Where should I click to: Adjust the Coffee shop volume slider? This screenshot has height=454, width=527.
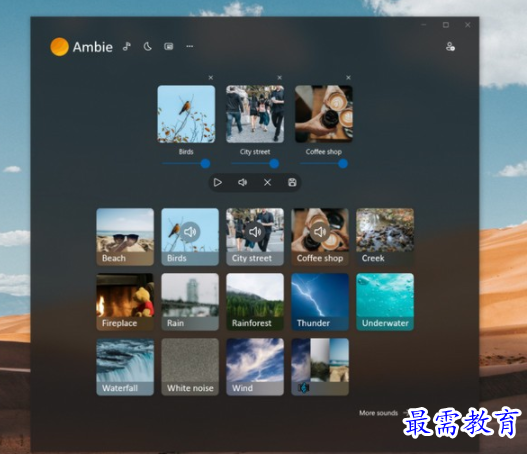pos(324,164)
